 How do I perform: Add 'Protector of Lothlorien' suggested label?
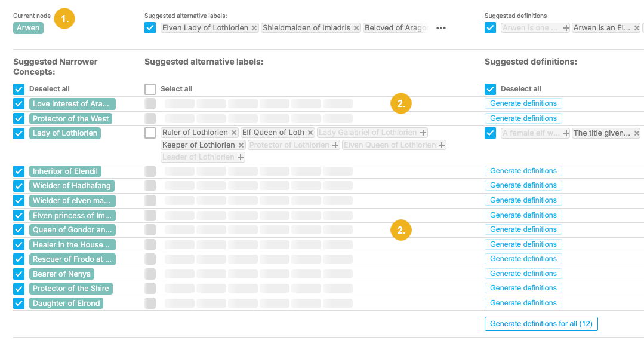pyautogui.click(x=335, y=145)
